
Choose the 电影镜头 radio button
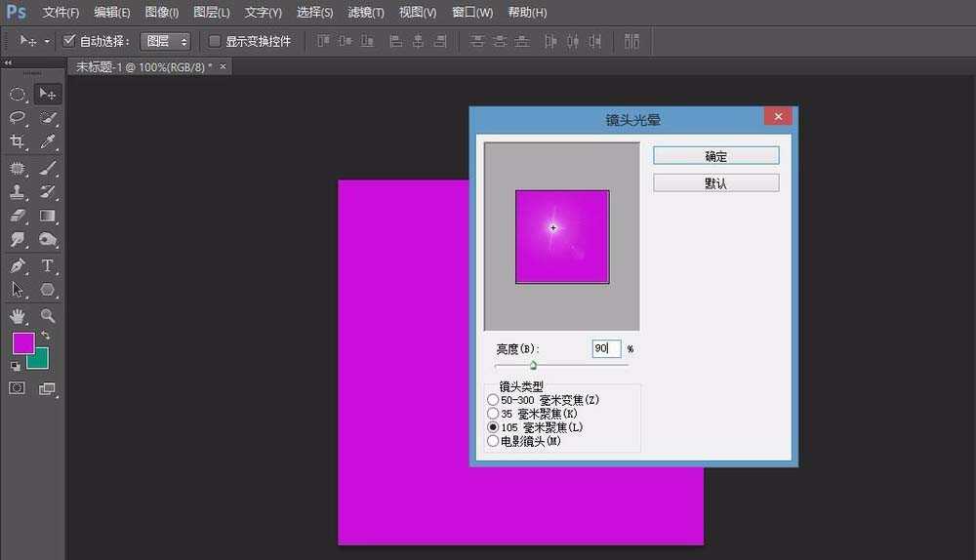coord(492,441)
